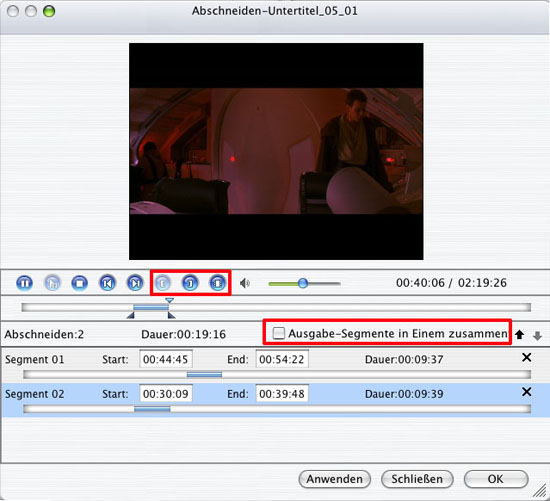Pause the video playback
The width and height of the screenshot is (550, 501).
click(x=24, y=283)
